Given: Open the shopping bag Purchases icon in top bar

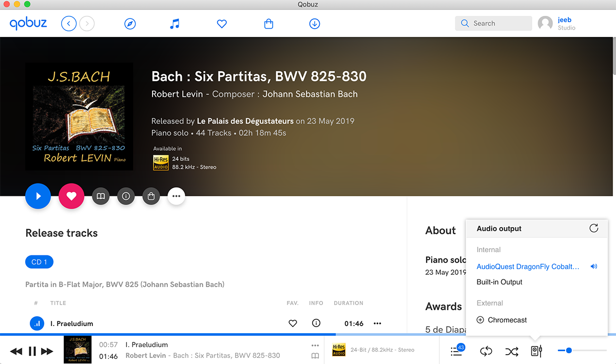Looking at the screenshot, I should pyautogui.click(x=268, y=24).
